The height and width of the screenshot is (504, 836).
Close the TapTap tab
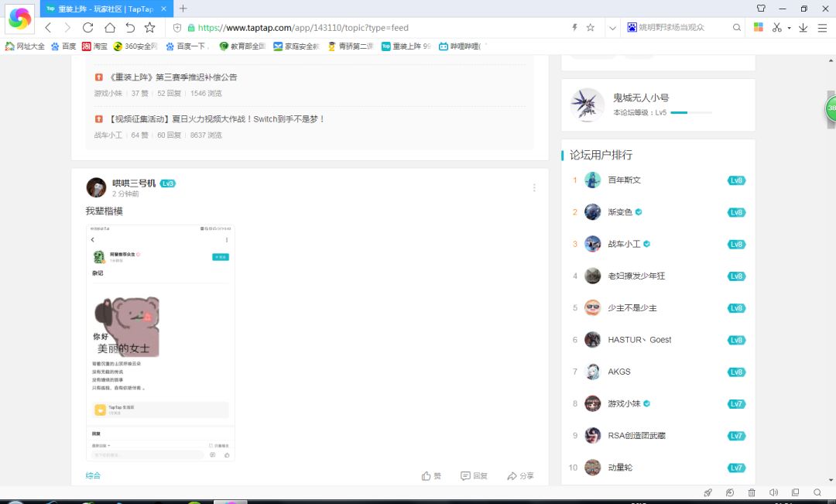coord(163,9)
